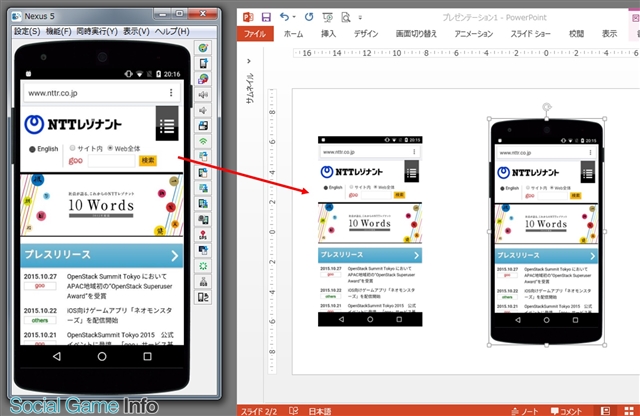Open the Customize Quick Access Toolbar dropdown
This screenshot has height=416, width=640.
click(x=360, y=18)
